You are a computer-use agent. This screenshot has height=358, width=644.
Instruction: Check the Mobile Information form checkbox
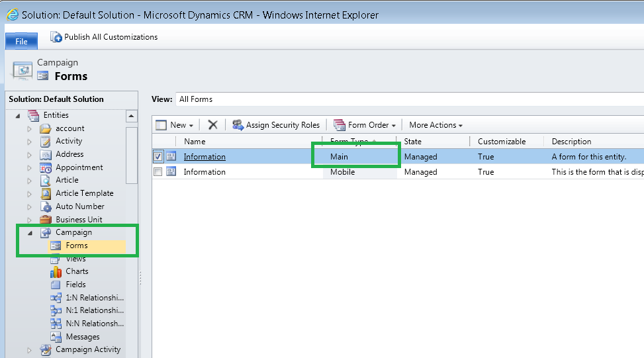[x=158, y=171]
